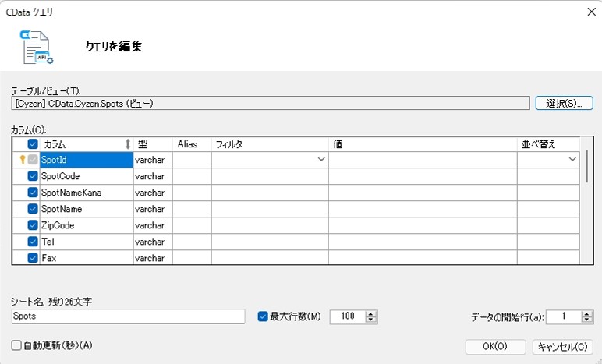Select the SpotNameKana column name cell
Screen dimensions: 602x364
pyautogui.click(x=87, y=193)
